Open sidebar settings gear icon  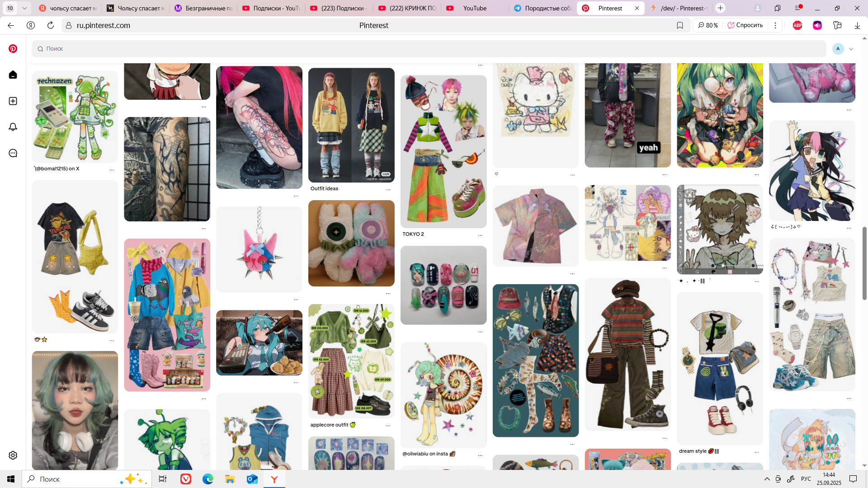(13, 455)
